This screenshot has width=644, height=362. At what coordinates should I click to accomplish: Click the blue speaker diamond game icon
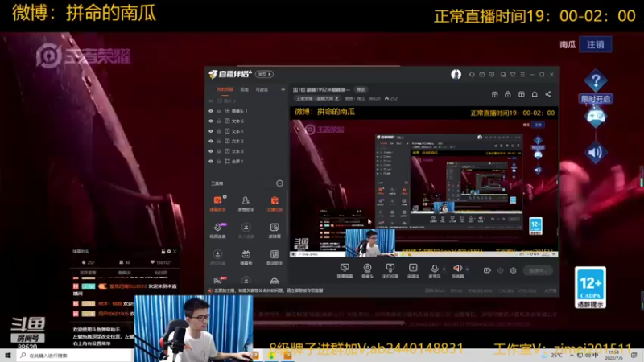(x=596, y=153)
